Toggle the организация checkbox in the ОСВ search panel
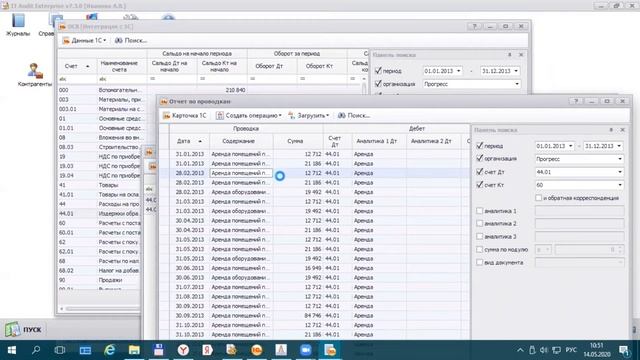Viewport: 640px width, 360px height. pos(378,84)
